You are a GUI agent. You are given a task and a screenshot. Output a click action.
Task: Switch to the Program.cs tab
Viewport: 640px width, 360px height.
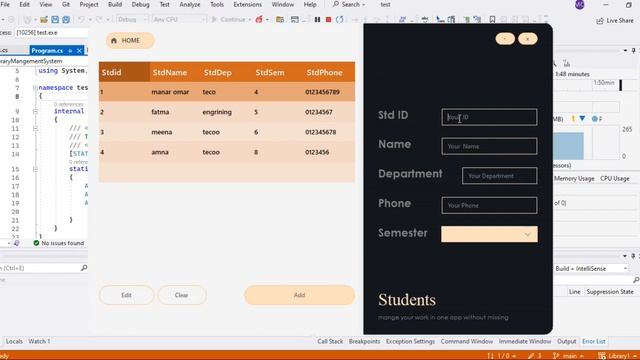pos(47,51)
